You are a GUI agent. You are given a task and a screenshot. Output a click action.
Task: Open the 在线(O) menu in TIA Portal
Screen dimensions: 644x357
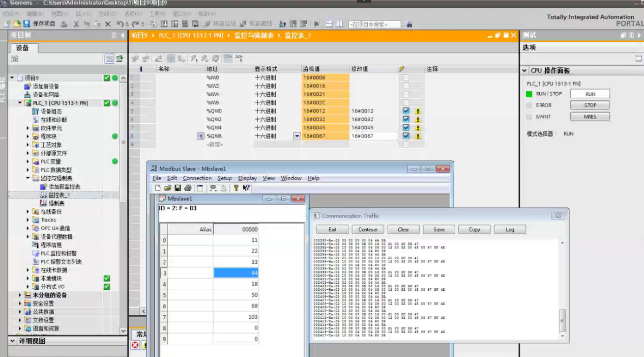pos(107,14)
